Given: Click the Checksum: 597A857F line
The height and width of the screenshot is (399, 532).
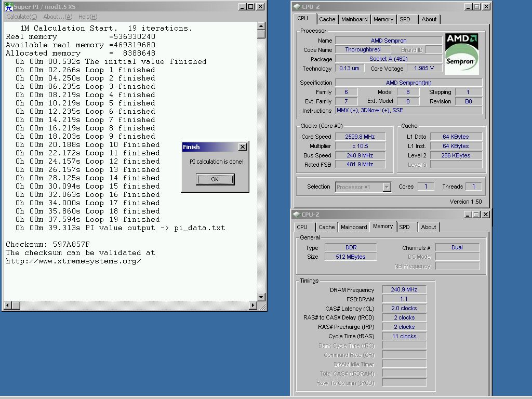Looking at the screenshot, I should (x=47, y=244).
